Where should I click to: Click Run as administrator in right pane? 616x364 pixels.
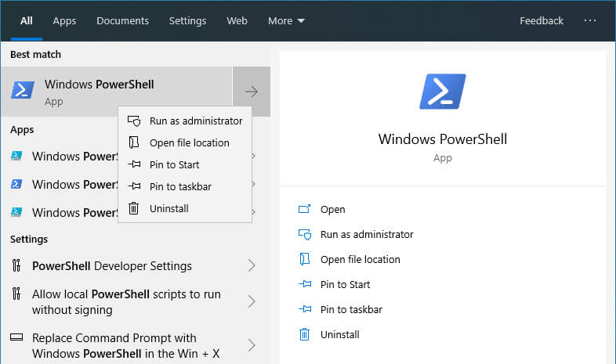point(367,235)
